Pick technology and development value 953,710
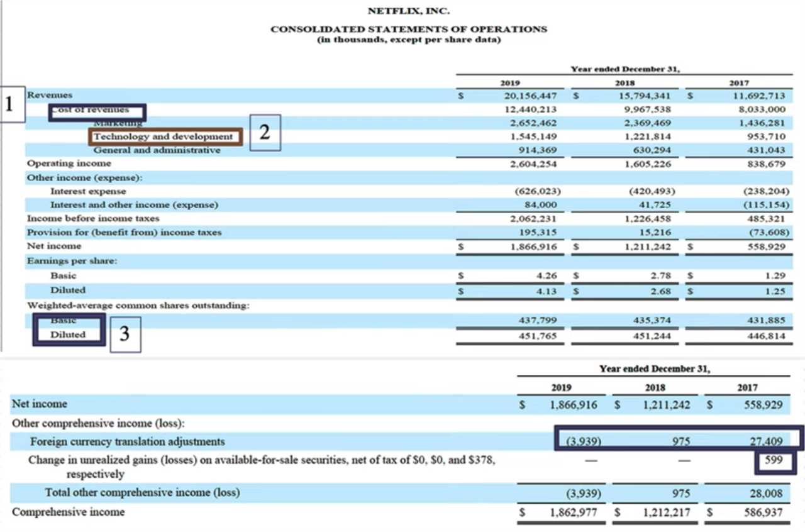The height and width of the screenshot is (532, 805). (765, 136)
